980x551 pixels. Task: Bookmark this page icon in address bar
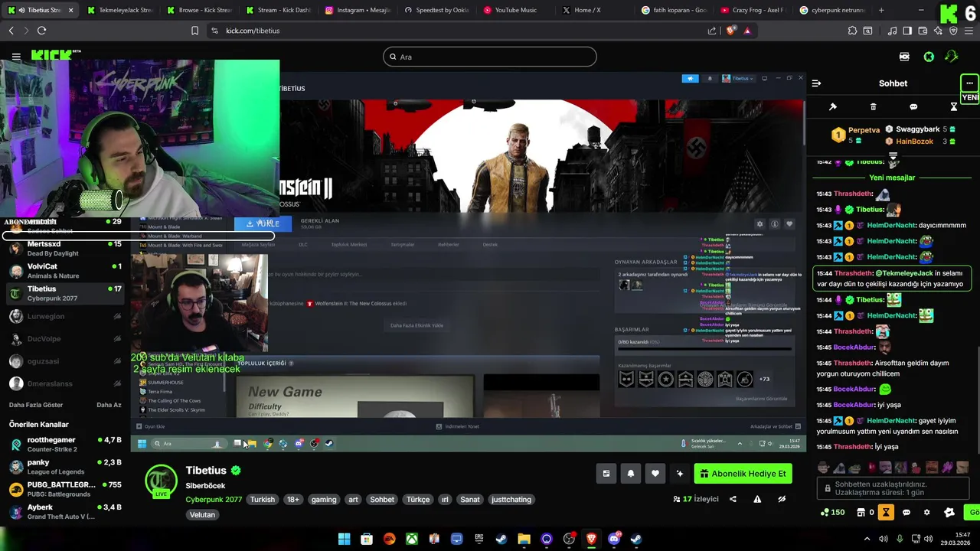(x=194, y=31)
